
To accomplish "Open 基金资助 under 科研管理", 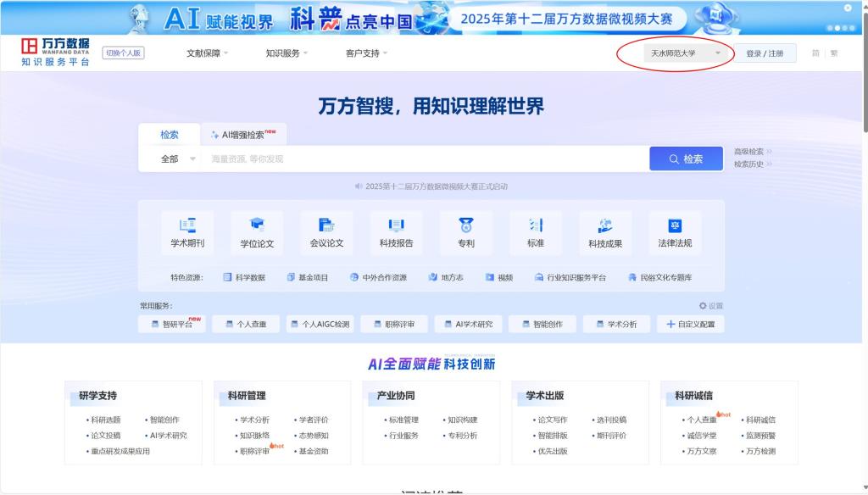I will tap(314, 451).
